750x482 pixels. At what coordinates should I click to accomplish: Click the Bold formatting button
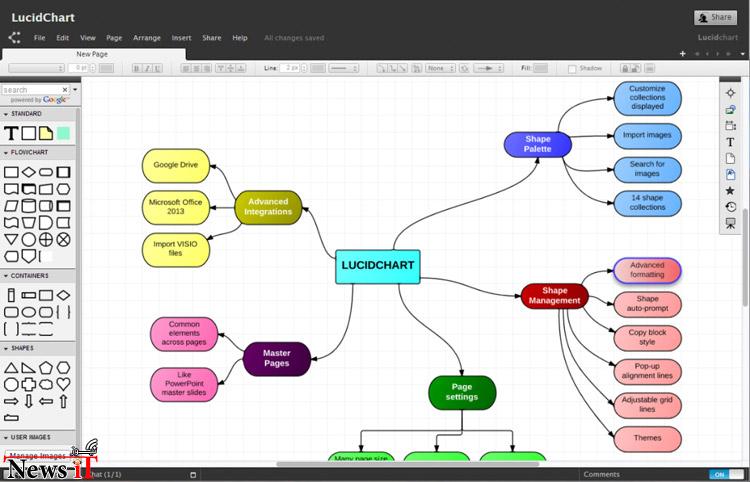coord(137,68)
